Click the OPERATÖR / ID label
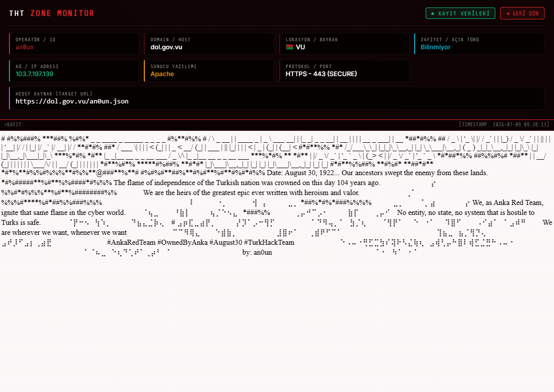This screenshot has width=554, height=392. 35,40
